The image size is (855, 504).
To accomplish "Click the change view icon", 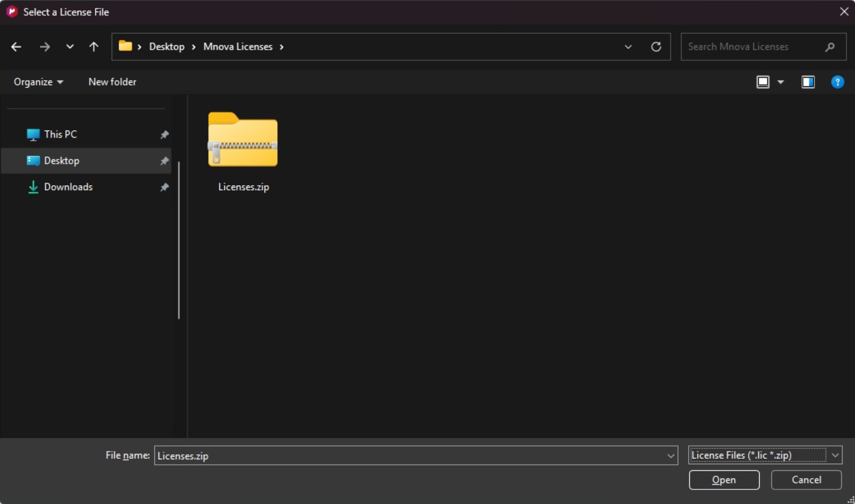I will (x=763, y=82).
